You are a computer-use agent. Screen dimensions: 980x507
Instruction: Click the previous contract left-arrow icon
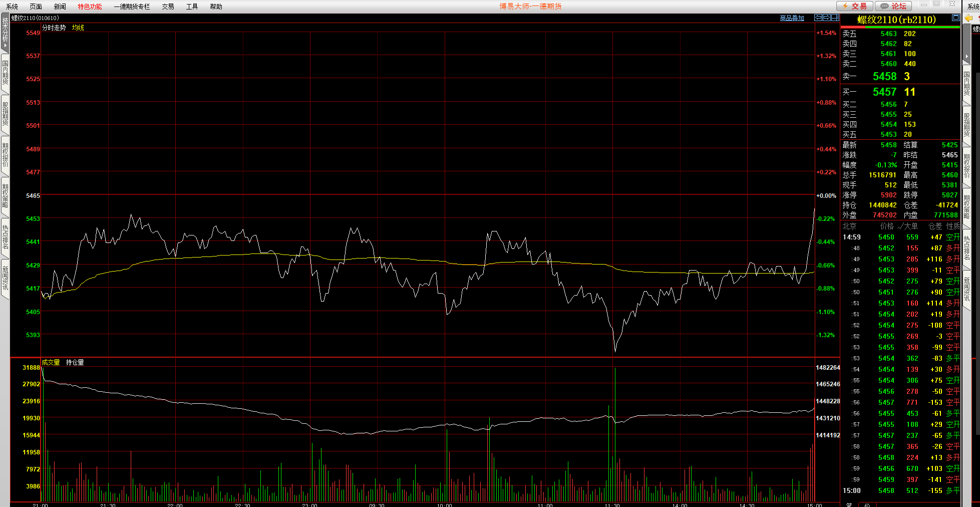coord(818,18)
